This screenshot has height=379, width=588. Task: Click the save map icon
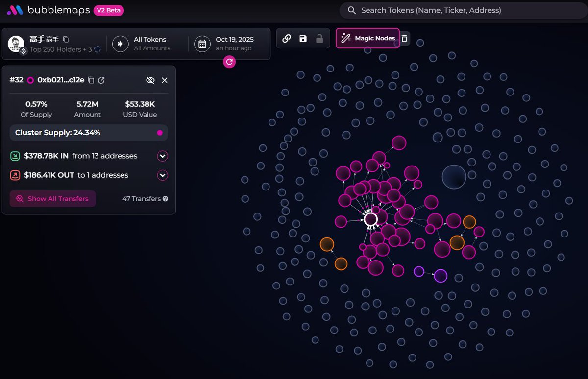[x=303, y=38]
